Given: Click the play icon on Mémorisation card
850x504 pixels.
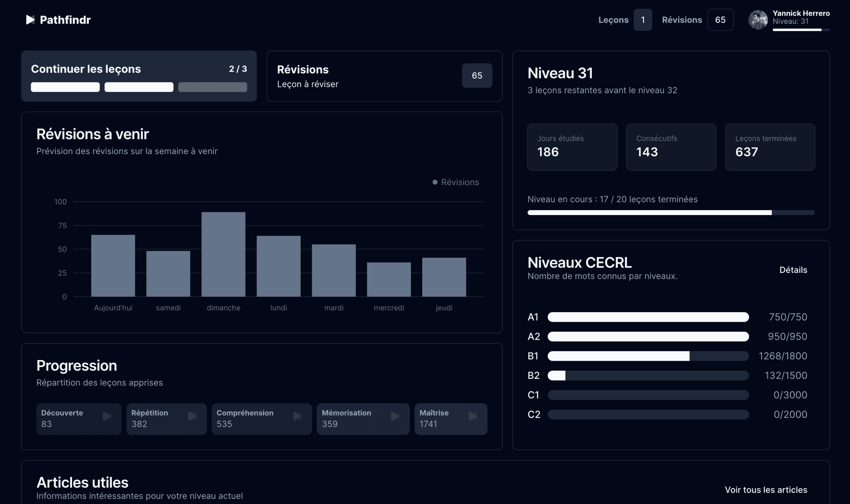Looking at the screenshot, I should click(x=395, y=417).
